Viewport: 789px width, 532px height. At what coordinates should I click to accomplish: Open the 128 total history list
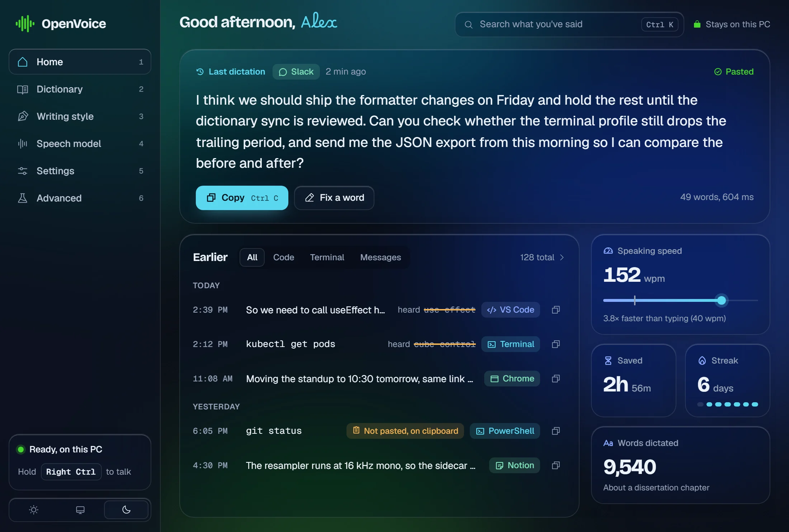(x=542, y=257)
